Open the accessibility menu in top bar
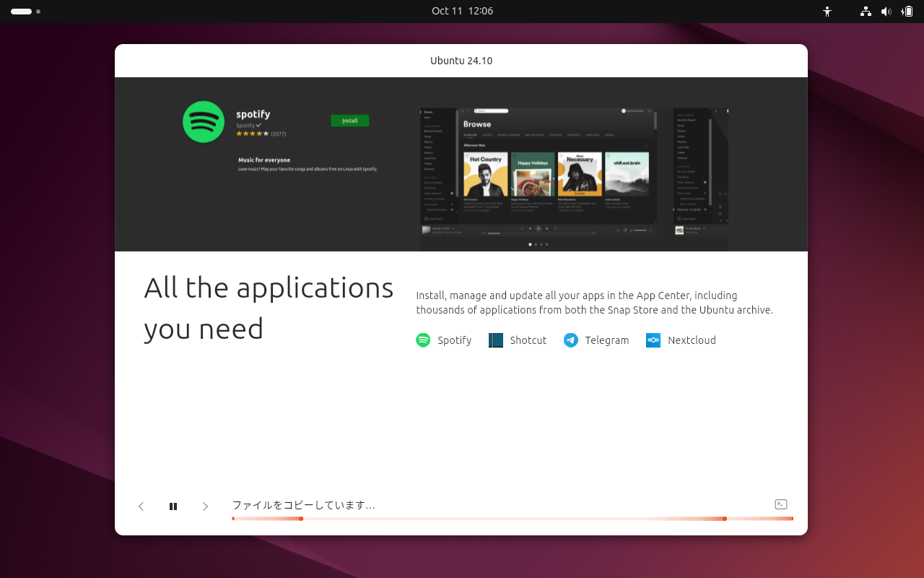This screenshot has height=578, width=924. point(827,11)
